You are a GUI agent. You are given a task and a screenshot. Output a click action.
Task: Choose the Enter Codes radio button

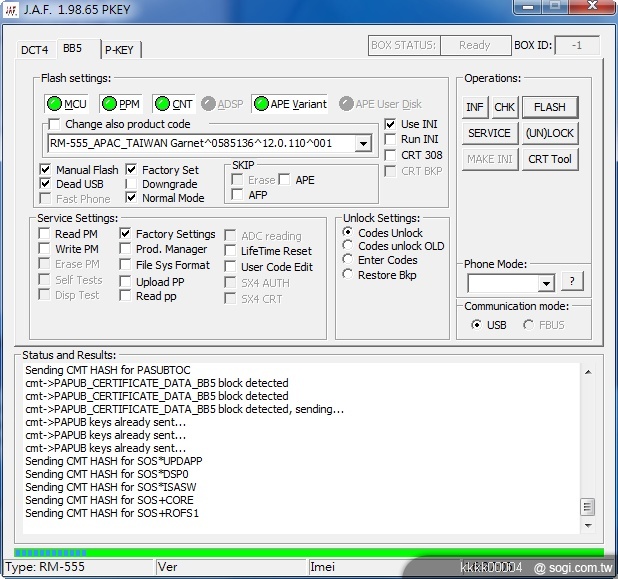(x=348, y=259)
